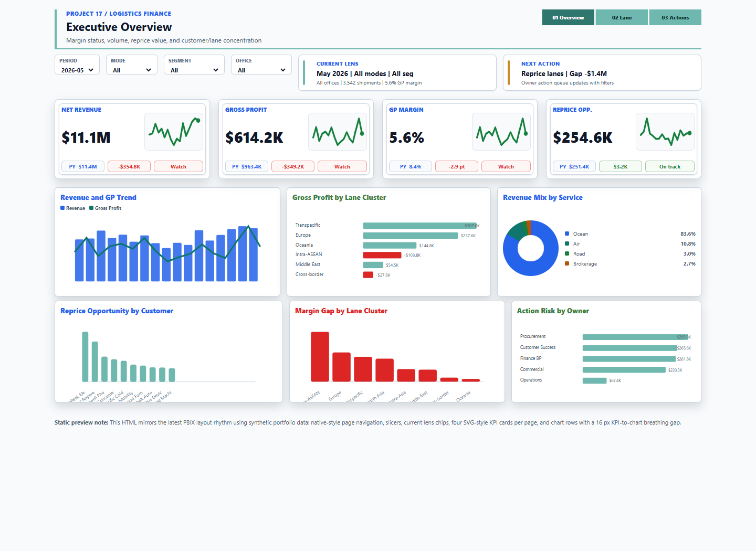Click the Action Risk by Owner title

pos(553,311)
